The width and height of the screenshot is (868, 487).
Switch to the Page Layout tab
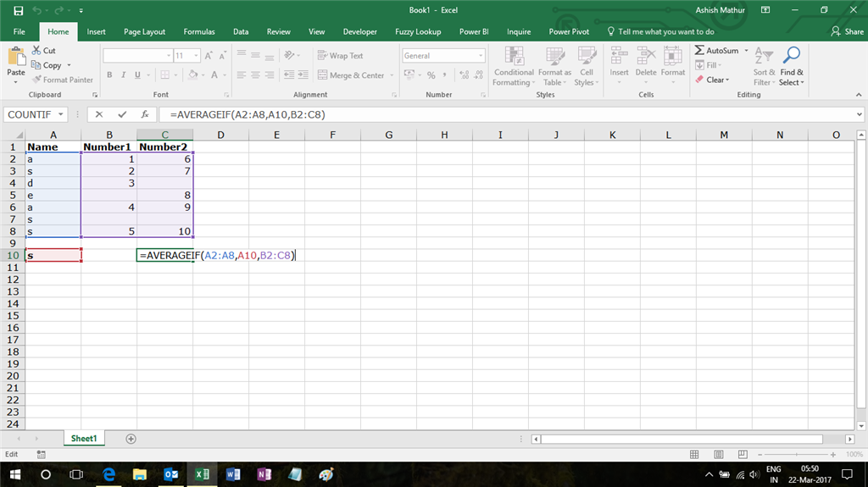point(144,31)
